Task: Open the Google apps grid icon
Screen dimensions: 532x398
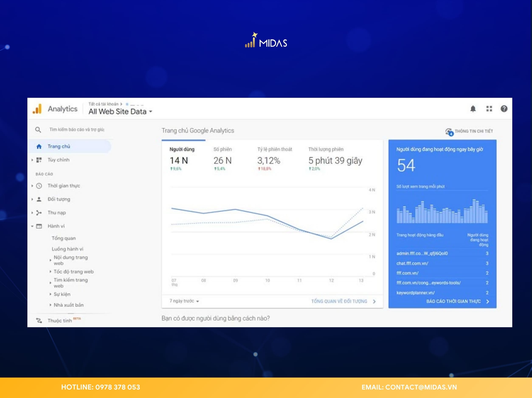Action: tap(489, 109)
